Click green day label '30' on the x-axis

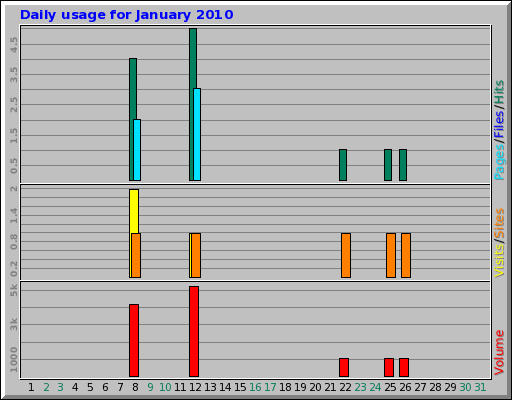(465, 387)
